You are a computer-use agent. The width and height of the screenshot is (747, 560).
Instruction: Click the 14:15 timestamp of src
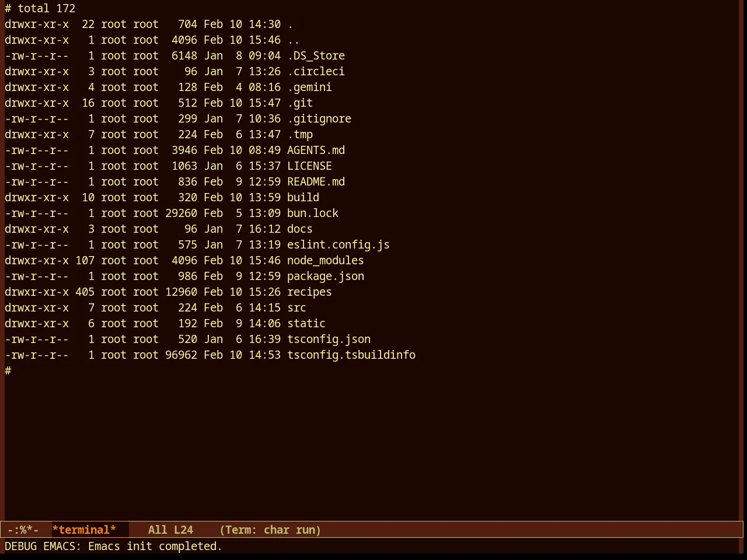pos(264,308)
